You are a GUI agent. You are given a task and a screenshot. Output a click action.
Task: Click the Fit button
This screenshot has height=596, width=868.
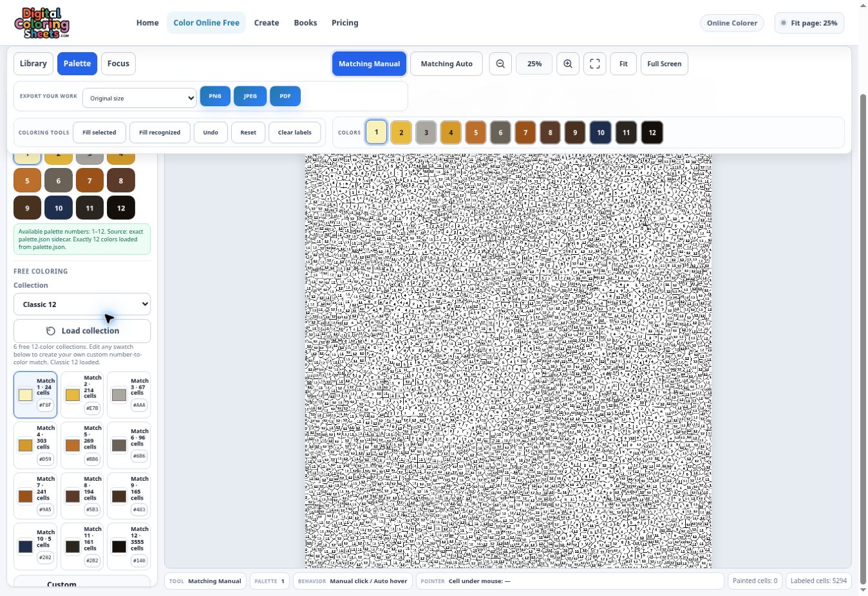coord(623,64)
